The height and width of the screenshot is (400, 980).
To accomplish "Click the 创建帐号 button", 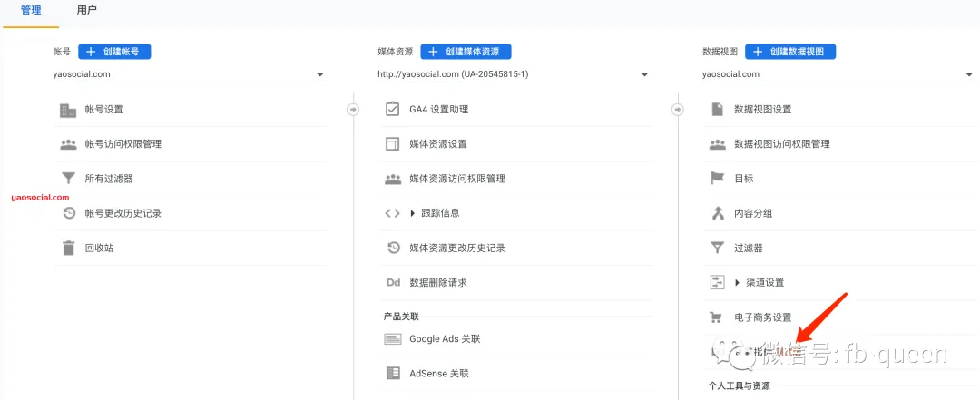I will pyautogui.click(x=114, y=52).
